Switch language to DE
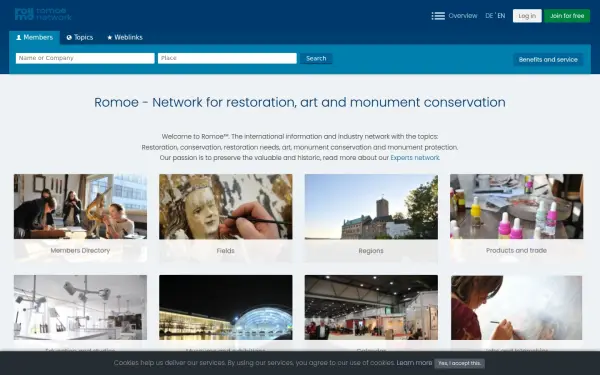 [489, 16]
